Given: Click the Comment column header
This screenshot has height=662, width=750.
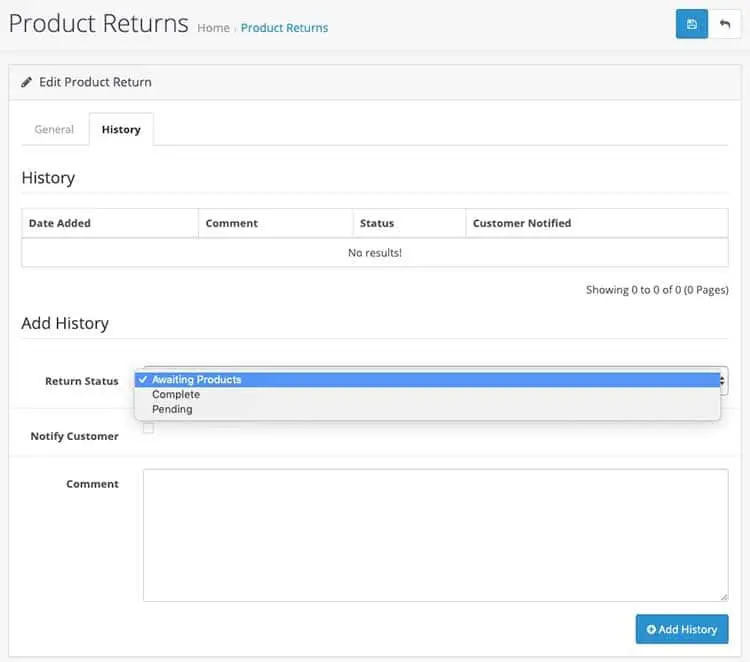Looking at the screenshot, I should click(276, 223).
